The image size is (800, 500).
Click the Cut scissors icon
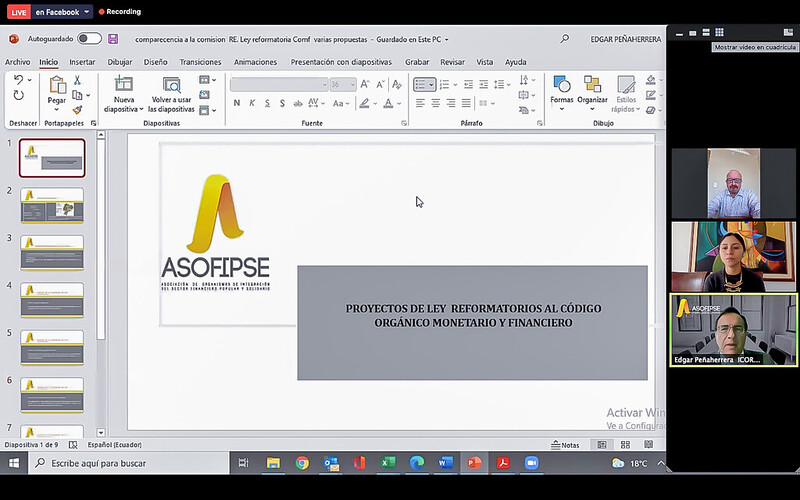(77, 80)
